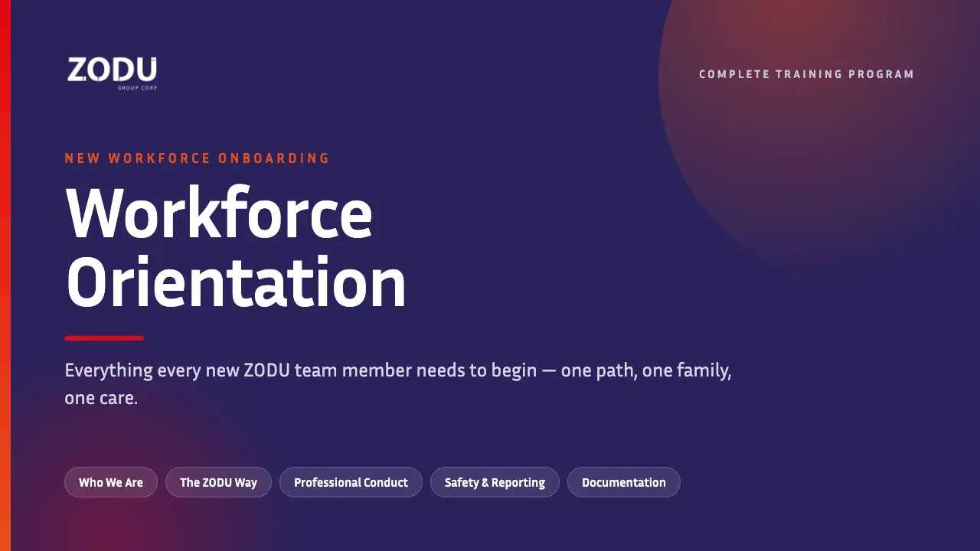The height and width of the screenshot is (551, 980).
Task: Go to Professional Conduct
Action: click(351, 482)
